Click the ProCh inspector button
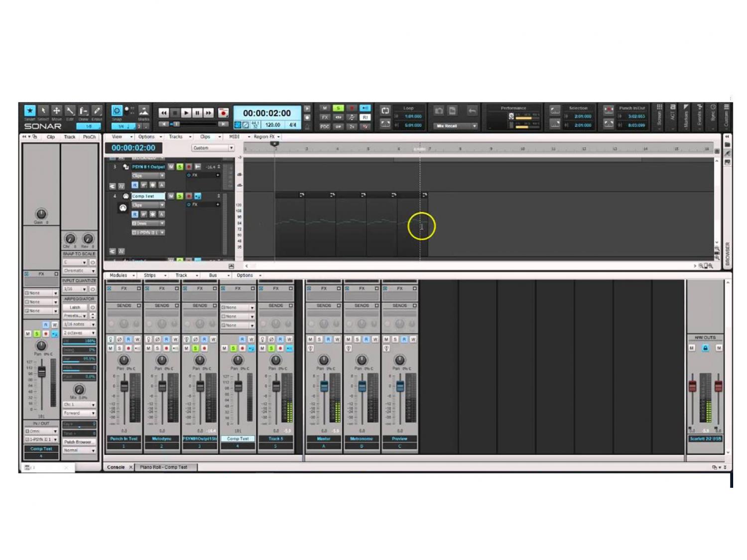 point(89,137)
